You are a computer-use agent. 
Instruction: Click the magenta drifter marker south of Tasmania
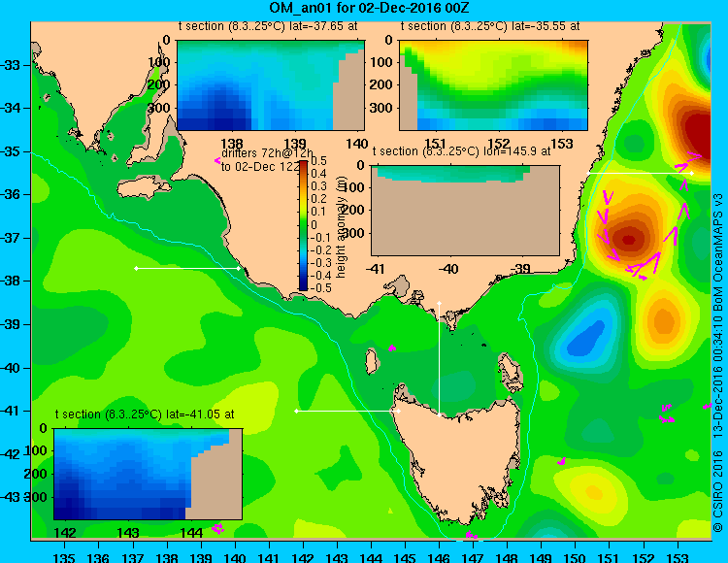pos(471,535)
